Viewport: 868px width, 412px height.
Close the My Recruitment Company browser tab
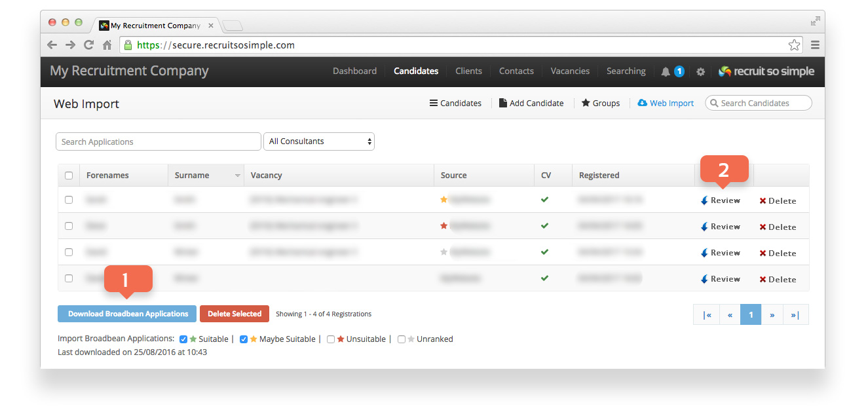click(211, 26)
